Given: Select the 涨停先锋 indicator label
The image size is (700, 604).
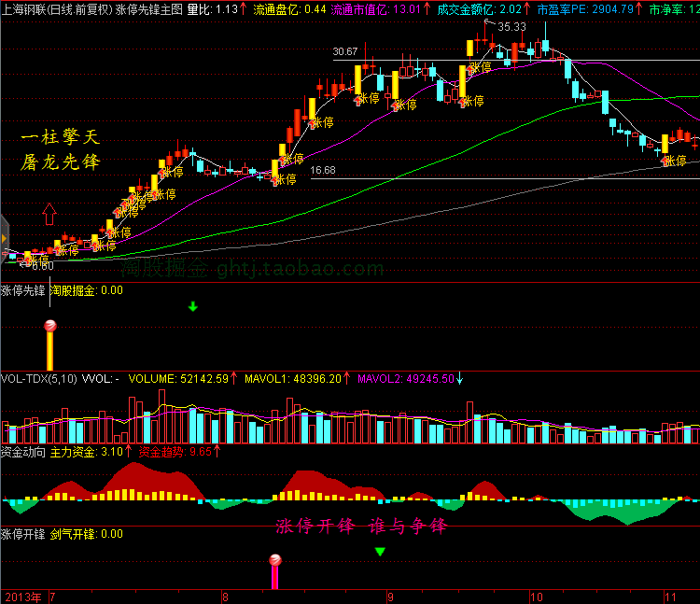Looking at the screenshot, I should coord(23,290).
